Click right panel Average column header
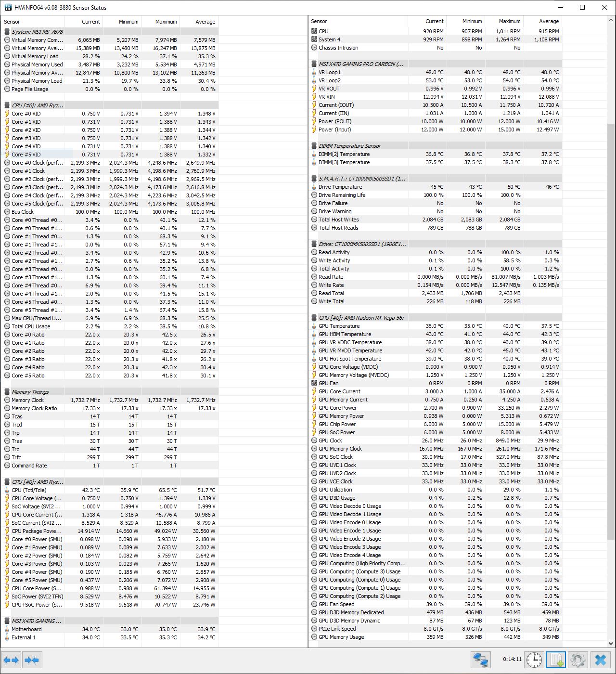Image resolution: width=616 pixels, height=674 pixels. pos(542,21)
